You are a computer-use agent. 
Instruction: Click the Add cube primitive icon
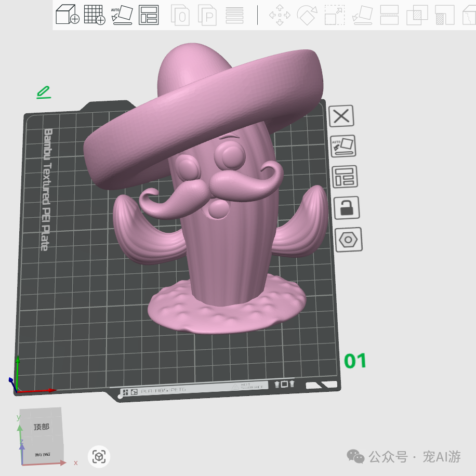coord(68,14)
